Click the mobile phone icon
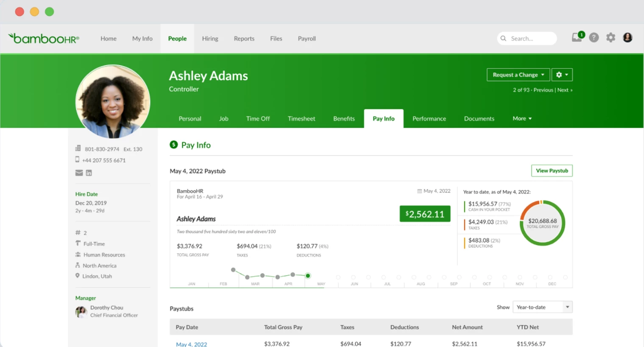 pyautogui.click(x=77, y=160)
